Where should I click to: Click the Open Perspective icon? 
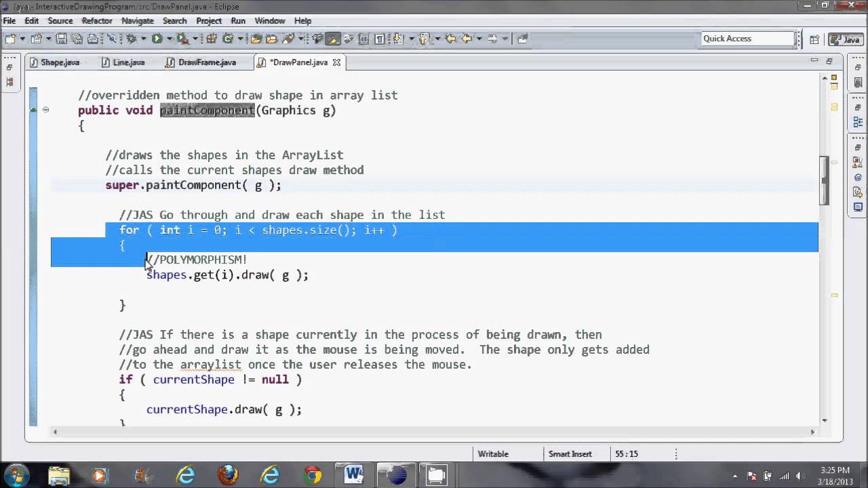[814, 39]
